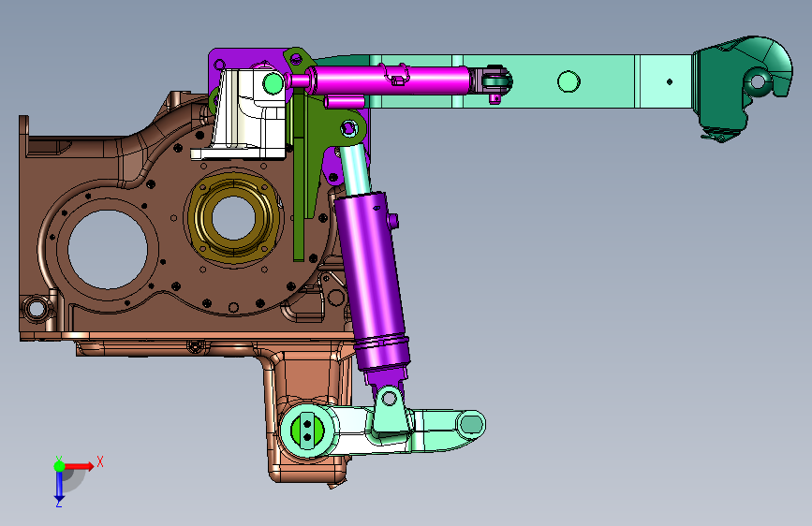Select the large purple hydraulic cylinder body
Viewport: 812px width, 526px height.
(x=371, y=280)
